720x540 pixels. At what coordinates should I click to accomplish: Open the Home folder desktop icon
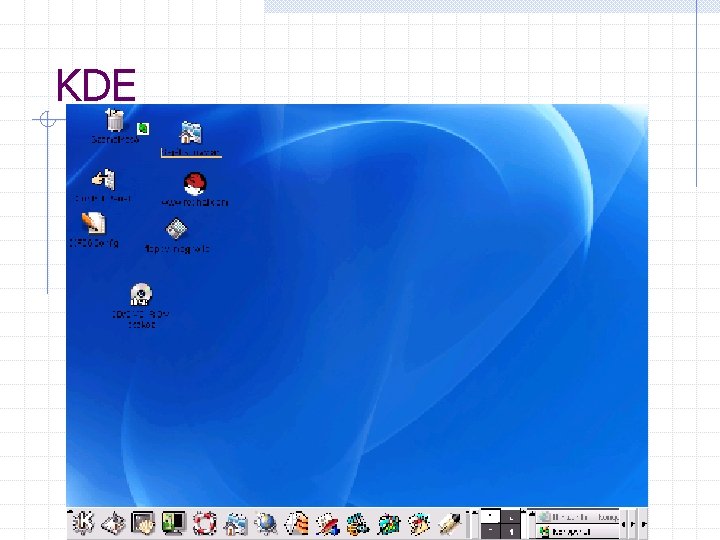tap(191, 133)
